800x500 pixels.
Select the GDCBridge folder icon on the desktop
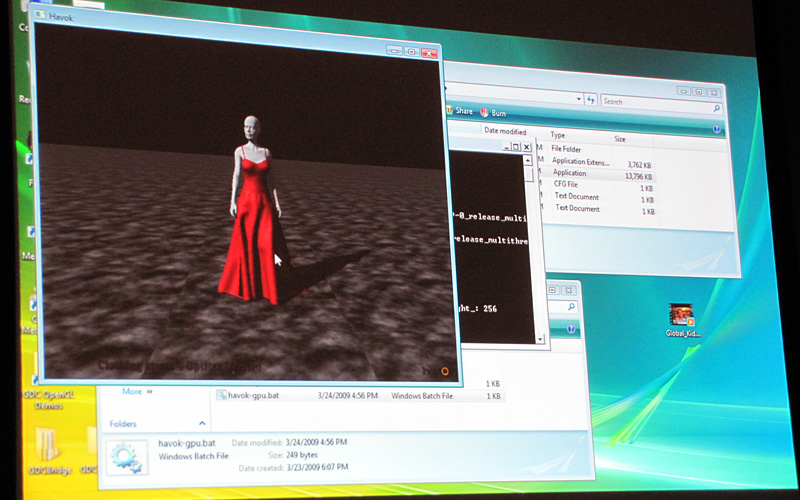click(46, 444)
